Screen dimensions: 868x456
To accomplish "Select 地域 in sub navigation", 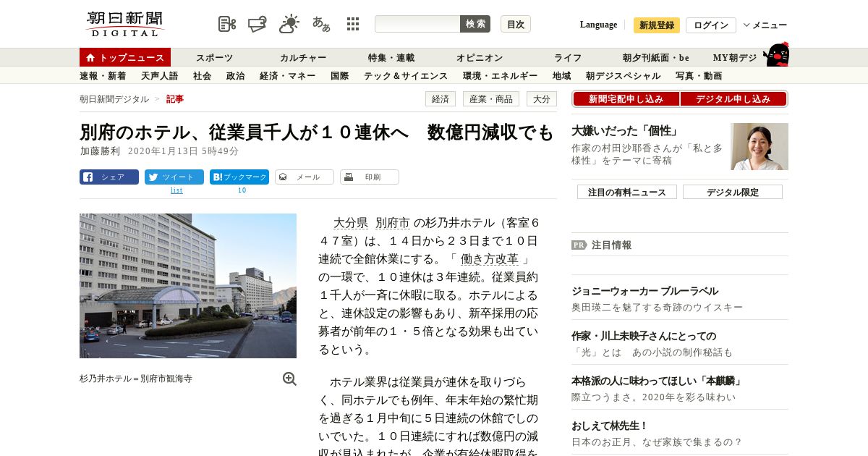I will (561, 75).
